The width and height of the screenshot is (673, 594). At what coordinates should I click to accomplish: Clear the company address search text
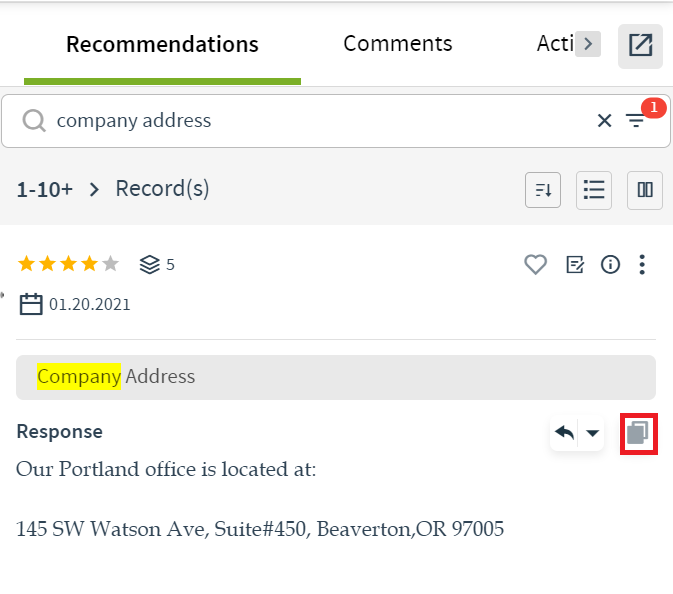[x=604, y=121]
